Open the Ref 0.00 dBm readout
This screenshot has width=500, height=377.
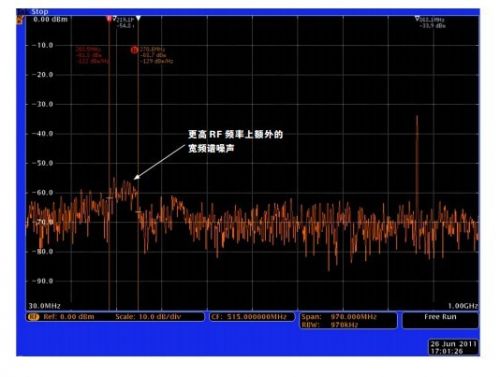coord(69,317)
